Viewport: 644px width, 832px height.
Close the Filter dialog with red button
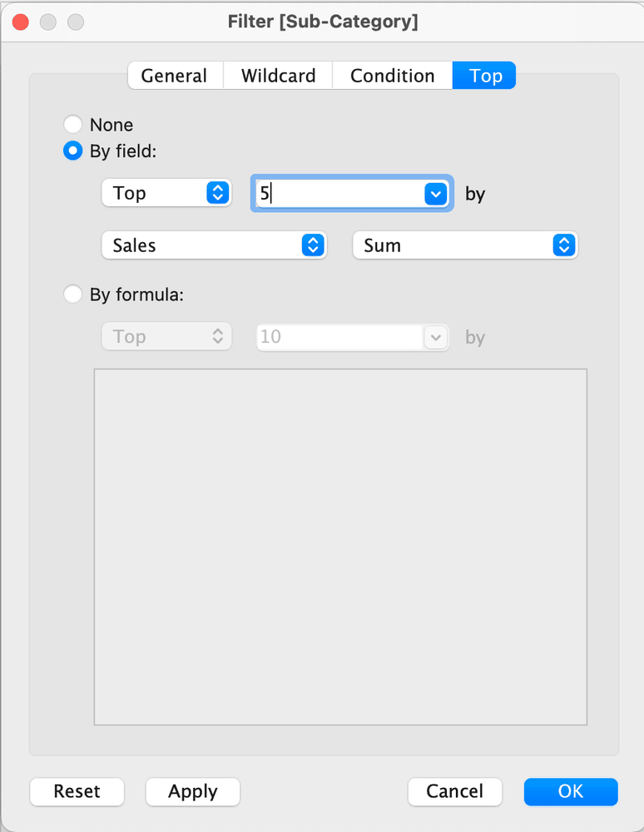point(20,22)
